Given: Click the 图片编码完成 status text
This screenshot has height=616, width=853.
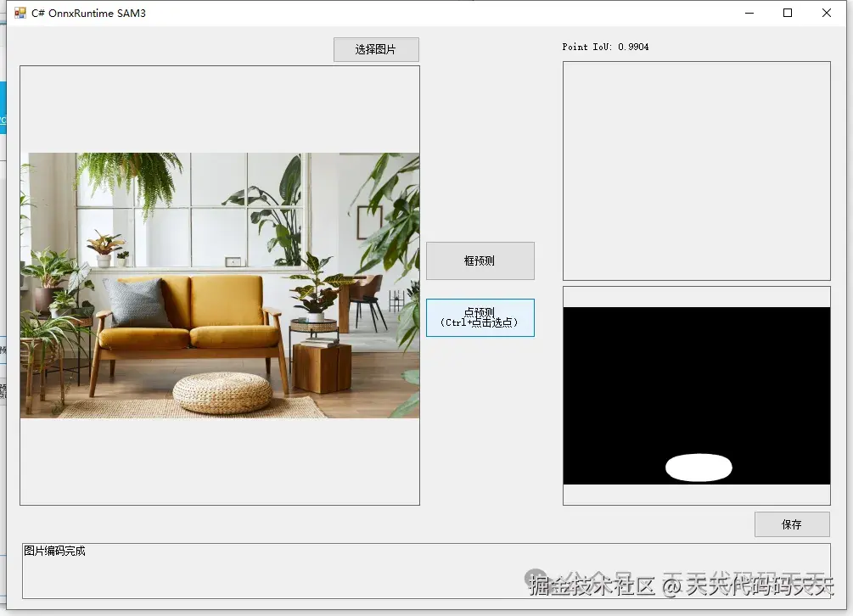Looking at the screenshot, I should (54, 551).
